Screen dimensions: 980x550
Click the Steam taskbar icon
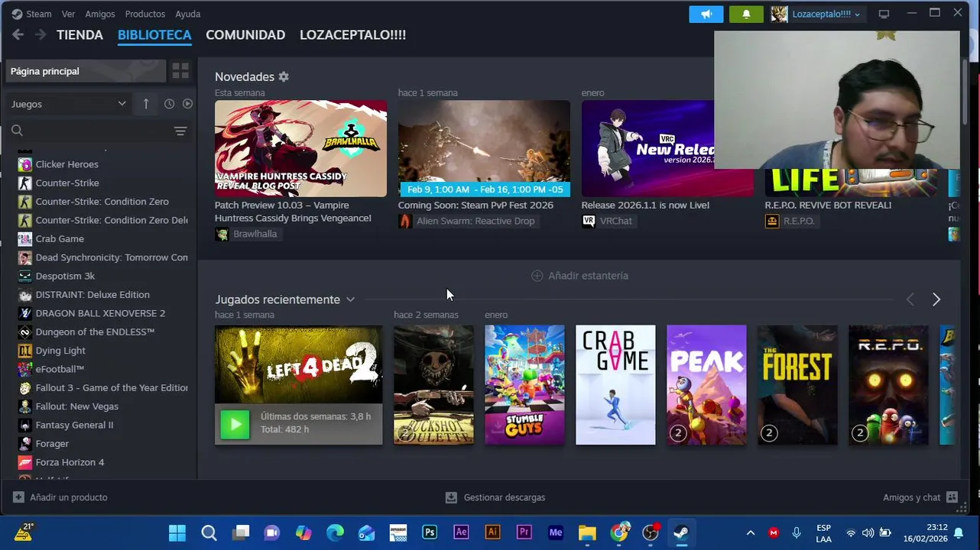pyautogui.click(x=681, y=532)
